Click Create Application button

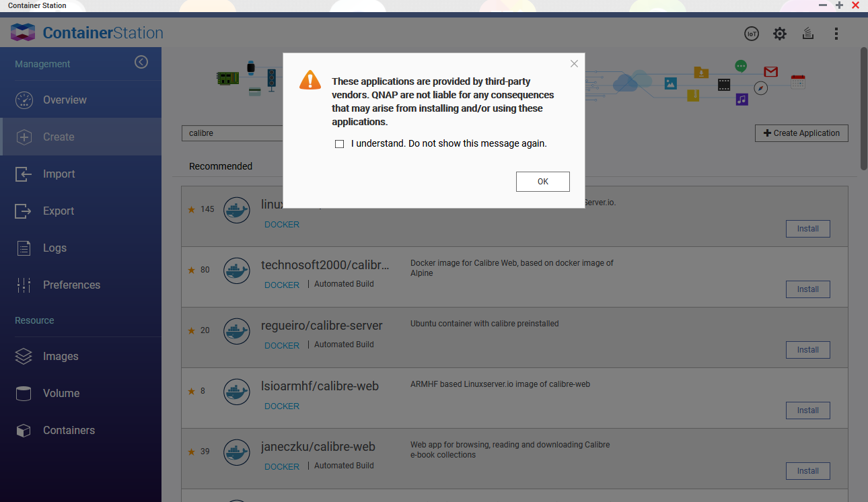pos(801,133)
